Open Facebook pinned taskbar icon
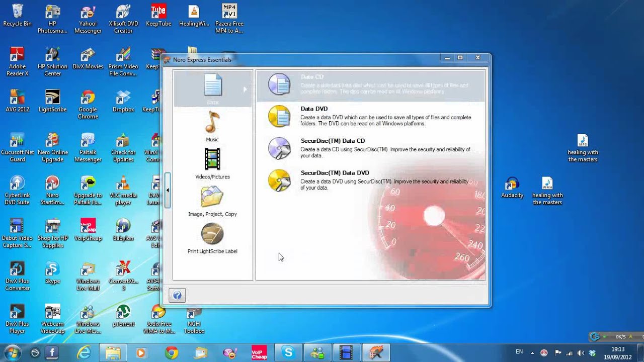The width and height of the screenshot is (644, 362). tap(52, 352)
